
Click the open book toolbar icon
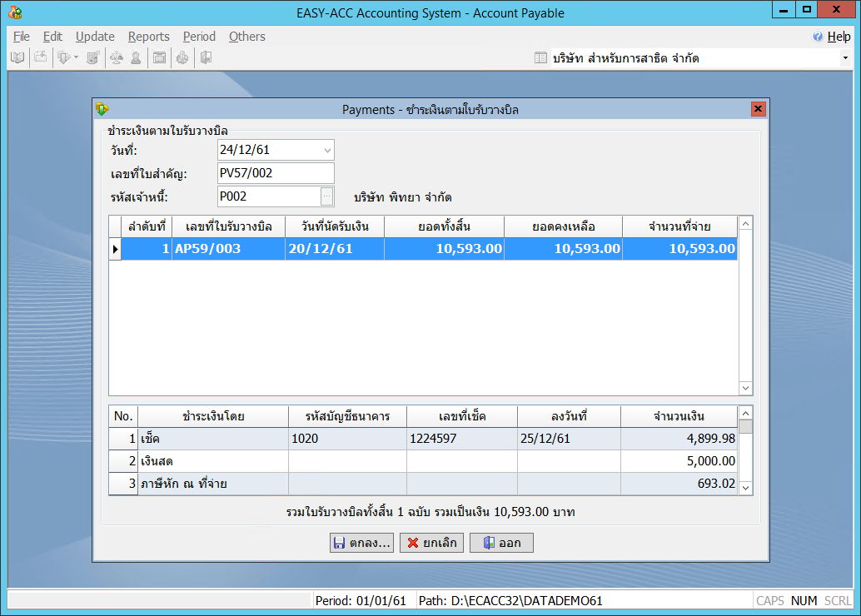[17, 57]
